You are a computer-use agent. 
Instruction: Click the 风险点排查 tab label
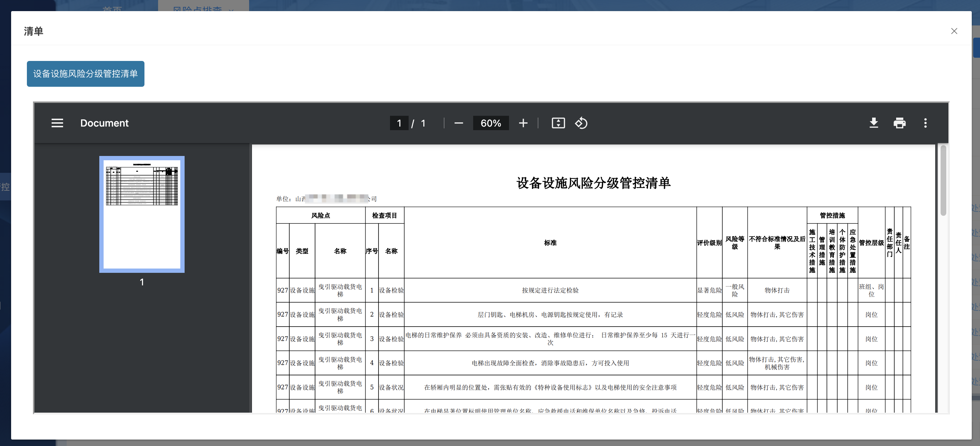198,8
